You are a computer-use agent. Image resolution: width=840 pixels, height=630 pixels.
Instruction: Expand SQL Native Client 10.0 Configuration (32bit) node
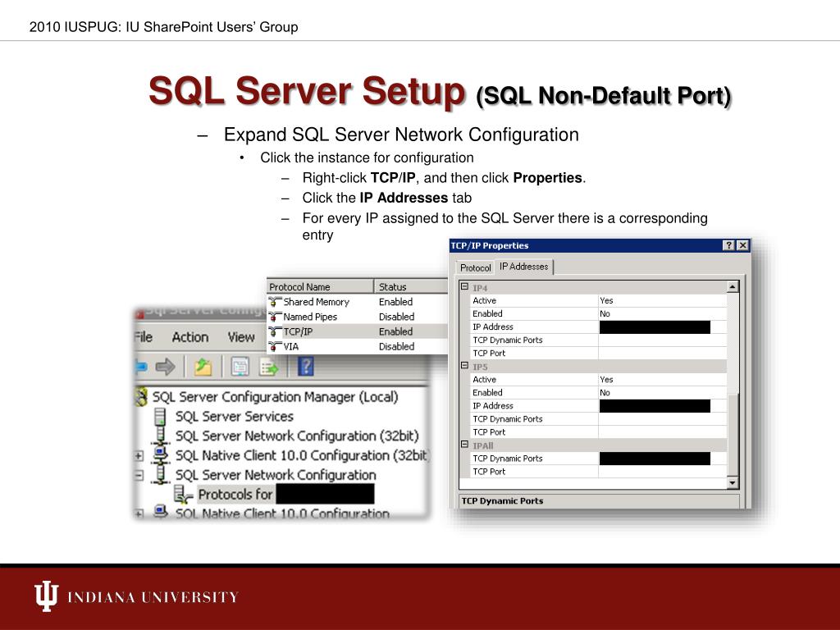139,456
